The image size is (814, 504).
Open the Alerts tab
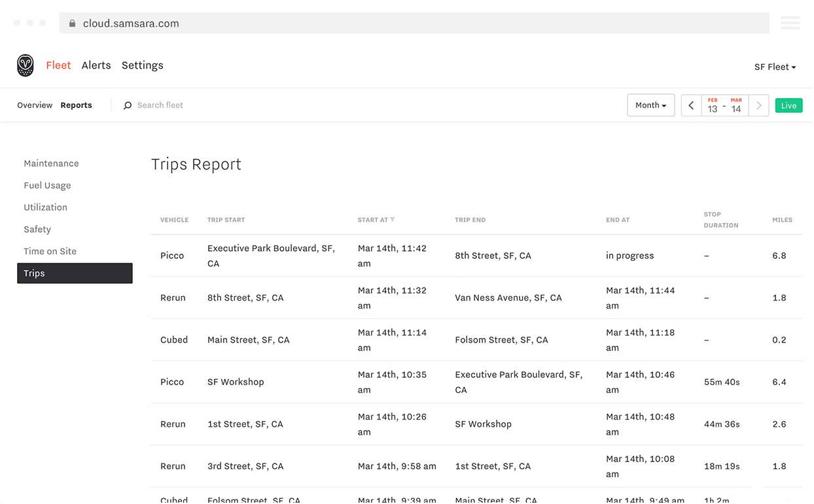coord(96,65)
